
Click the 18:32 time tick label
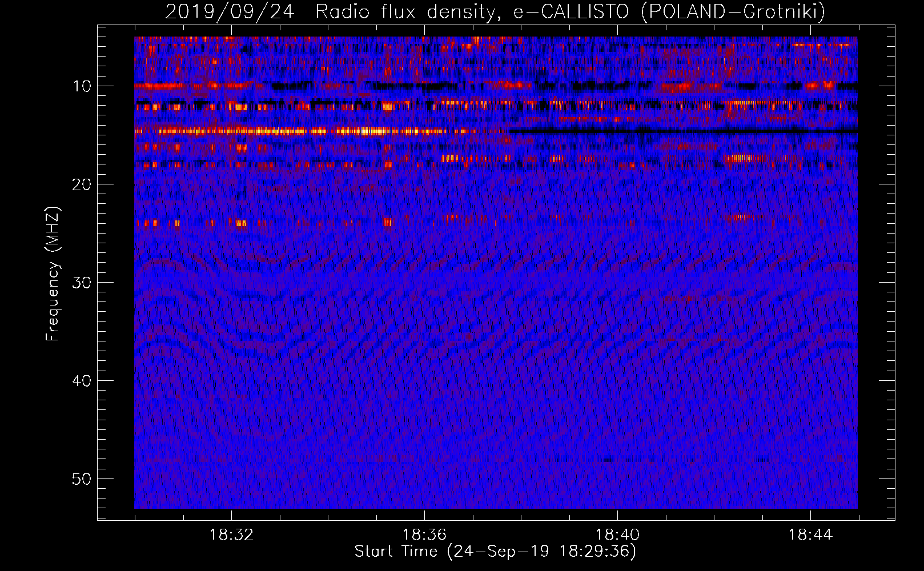click(231, 535)
